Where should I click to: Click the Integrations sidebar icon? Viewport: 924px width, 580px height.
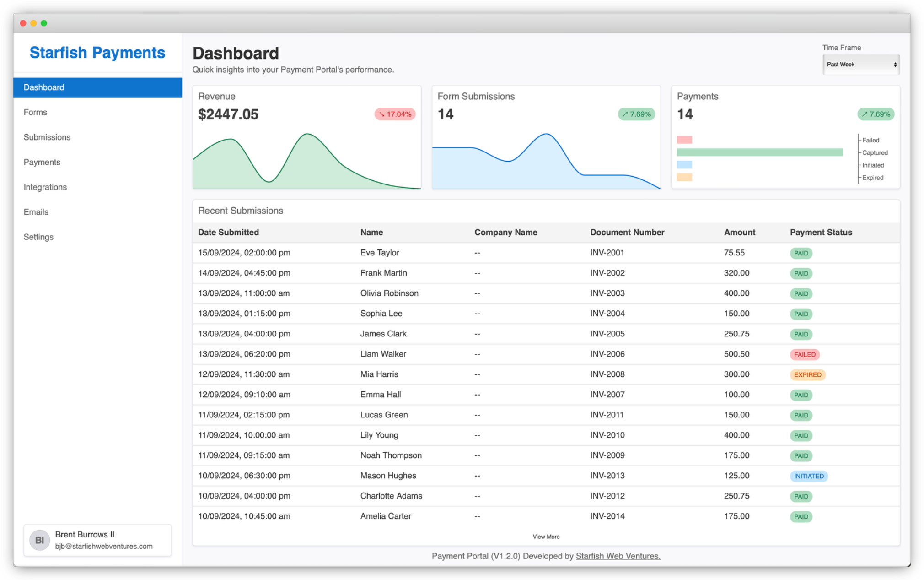[x=45, y=187]
